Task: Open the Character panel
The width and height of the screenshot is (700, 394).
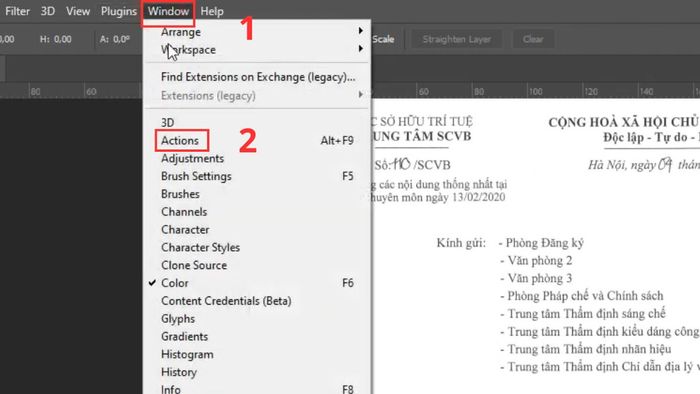Action: 257,230
